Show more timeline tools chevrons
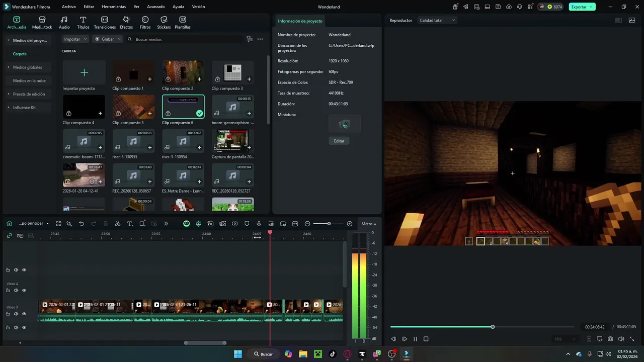The height and width of the screenshot is (362, 644). [x=166, y=224]
